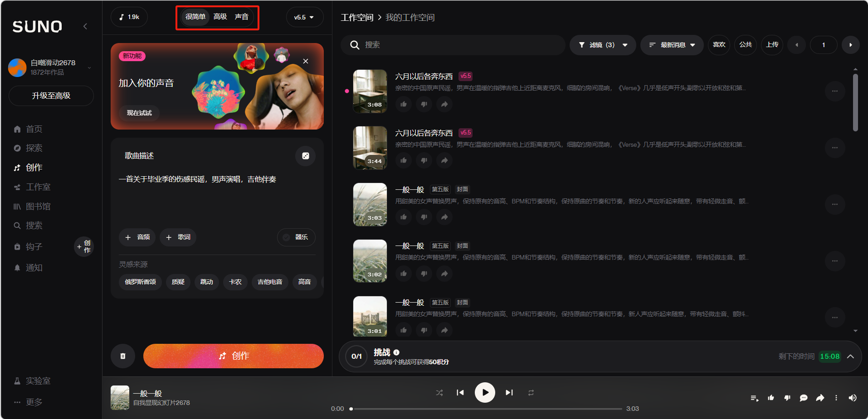Toggle the 公共 filter
The image size is (868, 419).
tap(745, 45)
